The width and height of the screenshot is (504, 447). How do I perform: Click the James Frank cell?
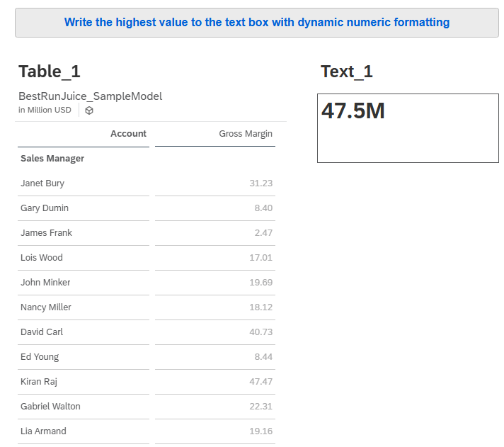point(46,233)
